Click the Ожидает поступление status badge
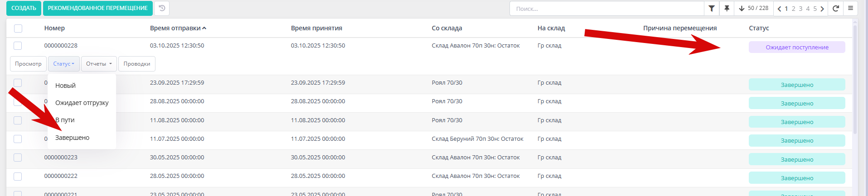The height and width of the screenshot is (196, 868). [x=796, y=47]
